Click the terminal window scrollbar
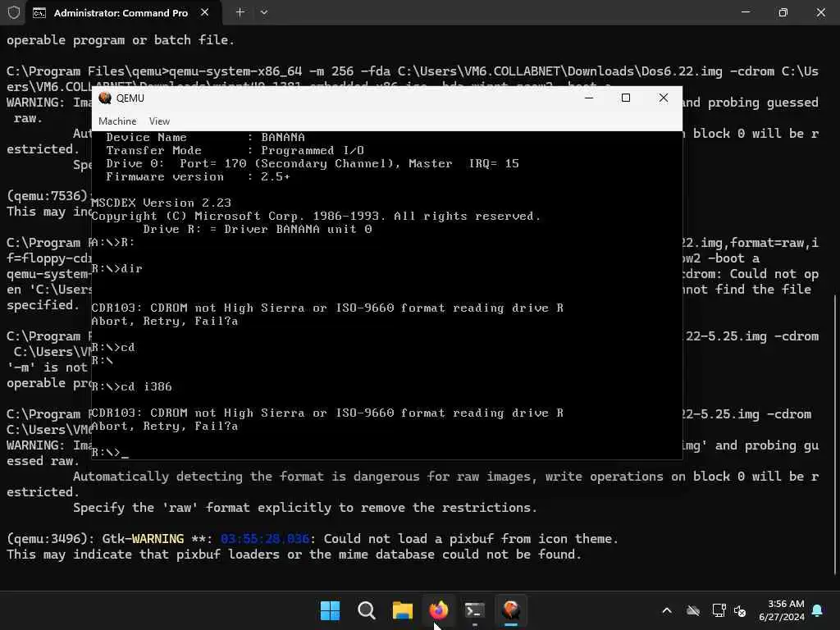Viewport: 840px width, 630px height. [836, 434]
